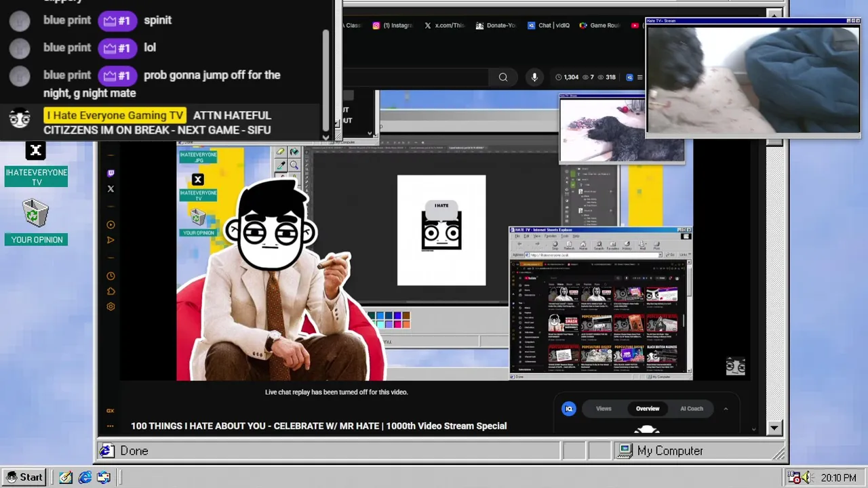The image size is (868, 488).
Task: Click the browser scrollbar up arrow
Action: 774,14
